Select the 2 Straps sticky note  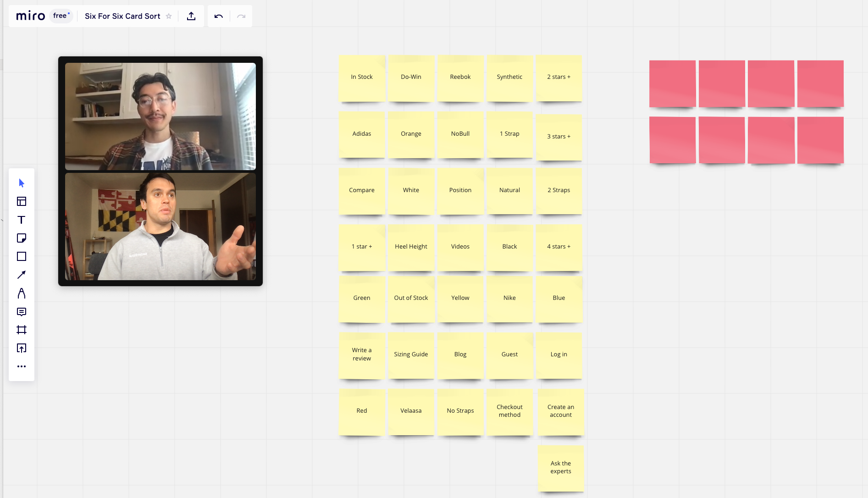tap(559, 191)
